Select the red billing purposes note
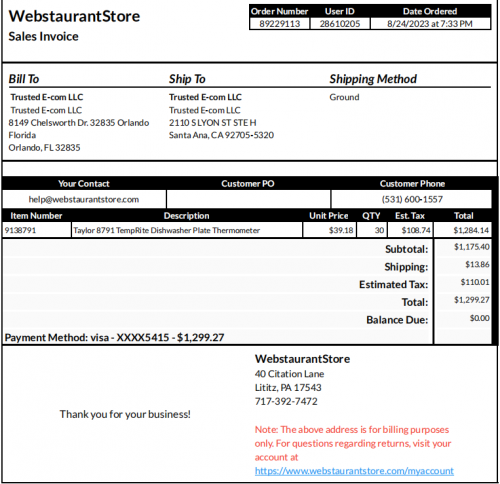 353,443
